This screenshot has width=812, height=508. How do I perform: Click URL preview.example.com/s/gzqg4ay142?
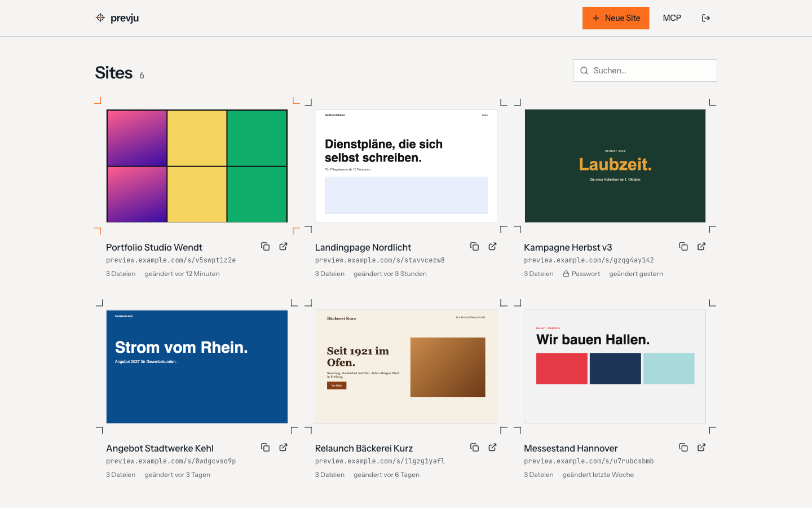[589, 260]
